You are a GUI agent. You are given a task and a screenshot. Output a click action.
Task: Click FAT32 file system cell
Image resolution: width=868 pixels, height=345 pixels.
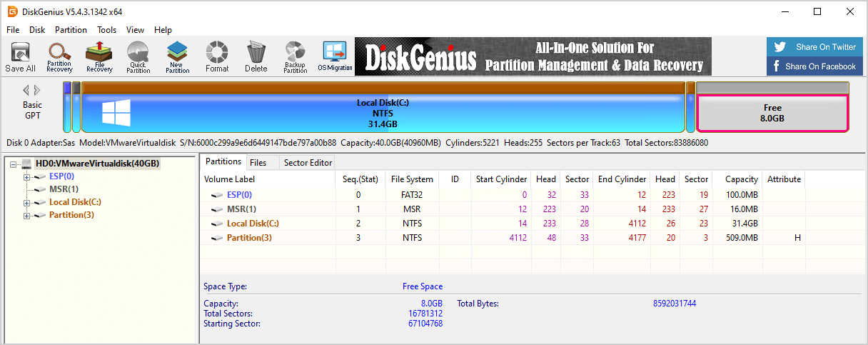coord(412,194)
